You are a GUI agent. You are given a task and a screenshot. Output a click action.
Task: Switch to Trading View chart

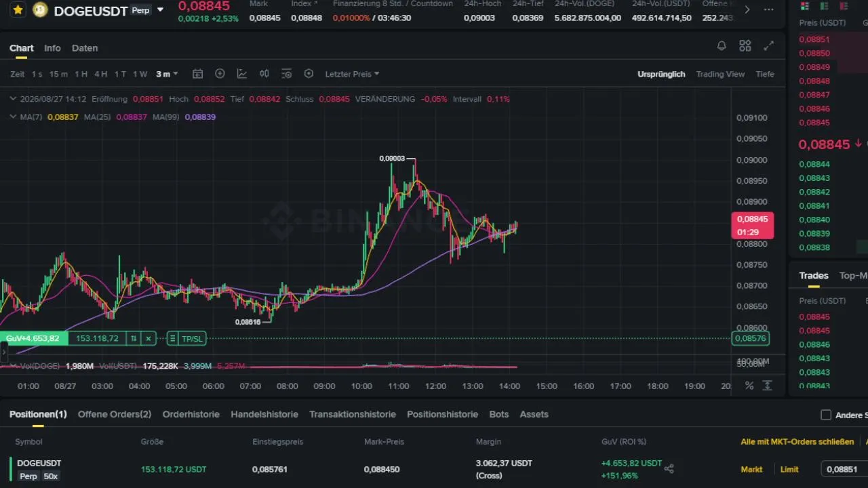pos(720,74)
